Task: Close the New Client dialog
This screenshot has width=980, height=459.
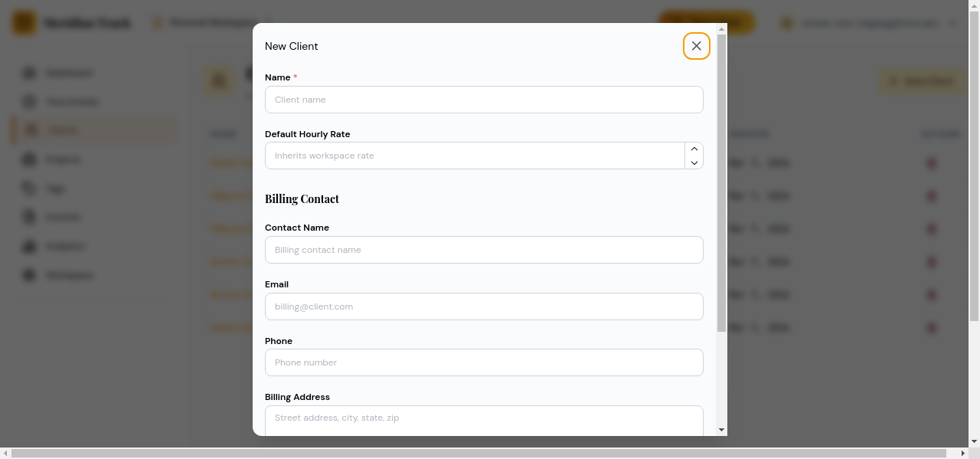Action: (696, 46)
